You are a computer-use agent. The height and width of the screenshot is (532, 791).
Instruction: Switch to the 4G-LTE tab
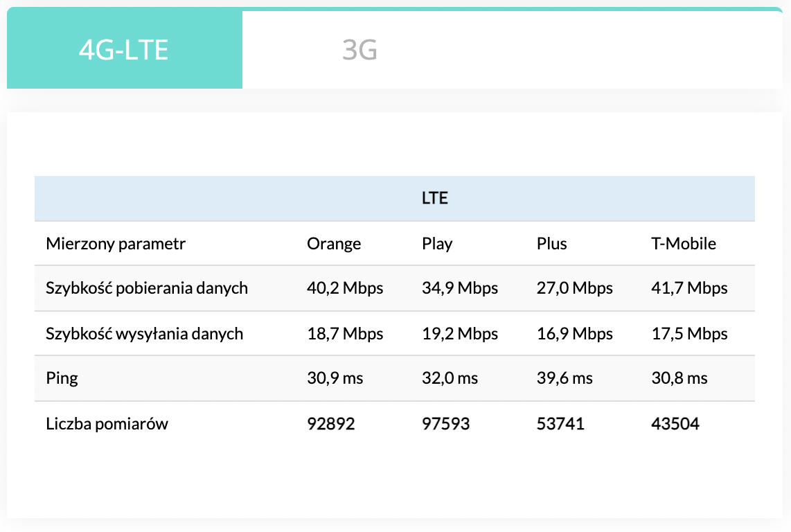[x=124, y=50]
